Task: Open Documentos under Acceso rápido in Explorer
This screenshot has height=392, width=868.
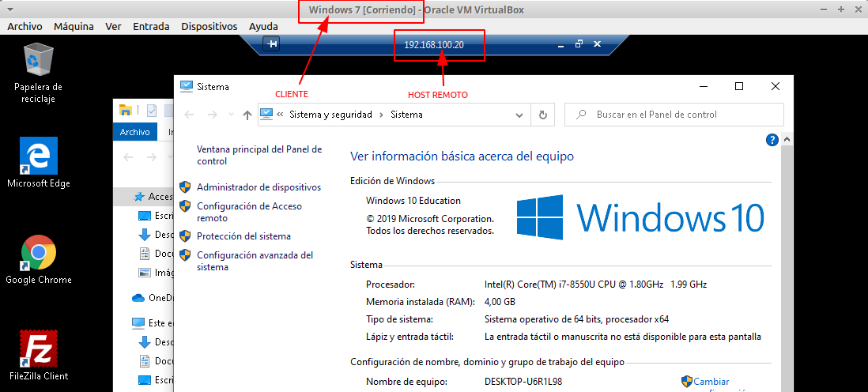Action: point(155,254)
